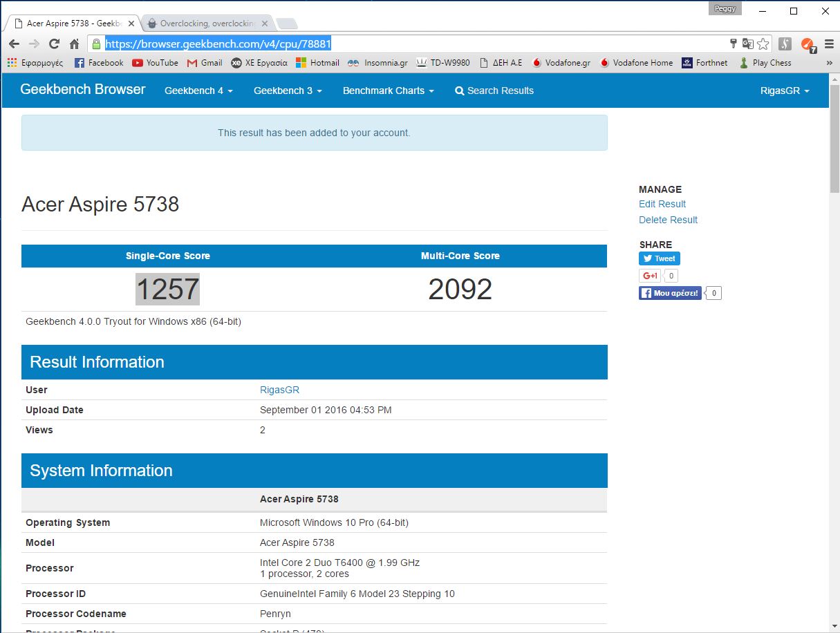The height and width of the screenshot is (633, 840).
Task: Open the Facebook bookmark
Action: tap(99, 63)
